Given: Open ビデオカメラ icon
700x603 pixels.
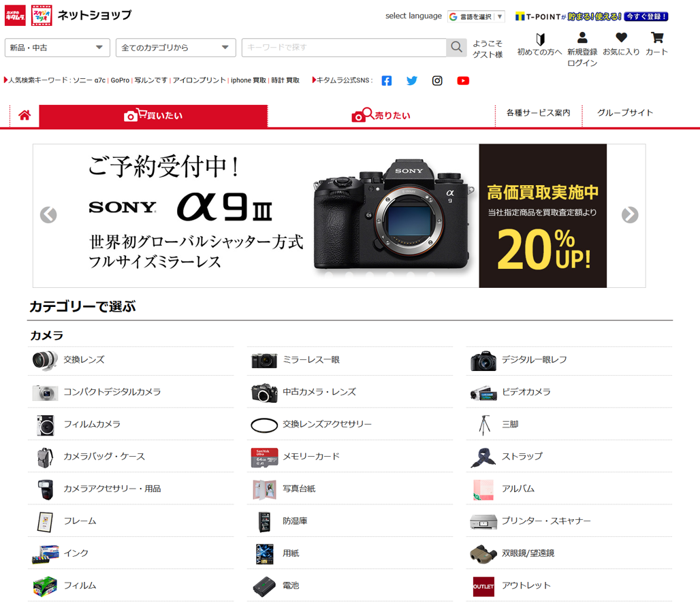Looking at the screenshot, I should 483,393.
